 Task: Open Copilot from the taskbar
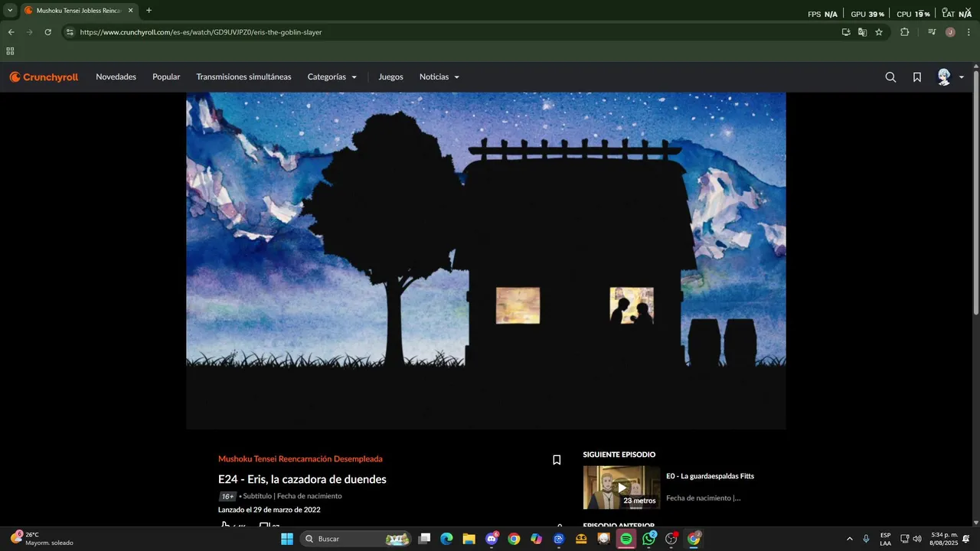(x=536, y=539)
